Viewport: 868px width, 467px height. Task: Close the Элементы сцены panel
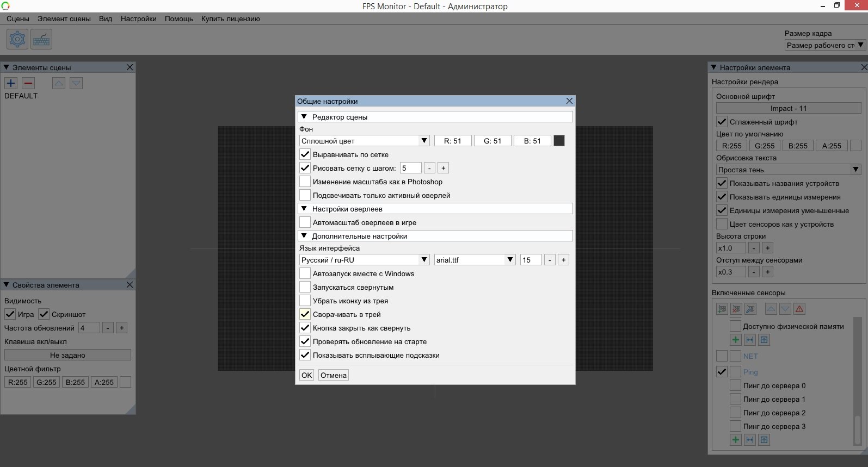(130, 67)
